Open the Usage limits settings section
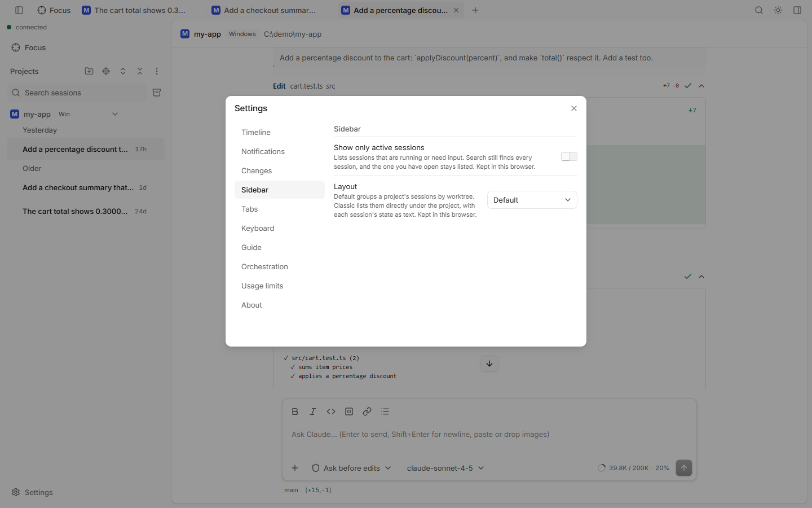The height and width of the screenshot is (508, 812). (280, 286)
